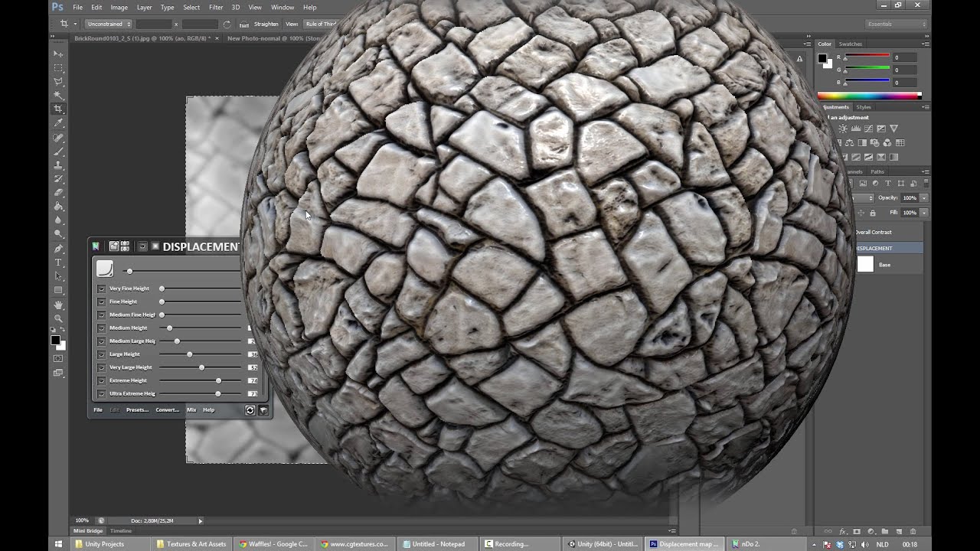Select the Path Selection tool
980x551 pixels.
(58, 276)
